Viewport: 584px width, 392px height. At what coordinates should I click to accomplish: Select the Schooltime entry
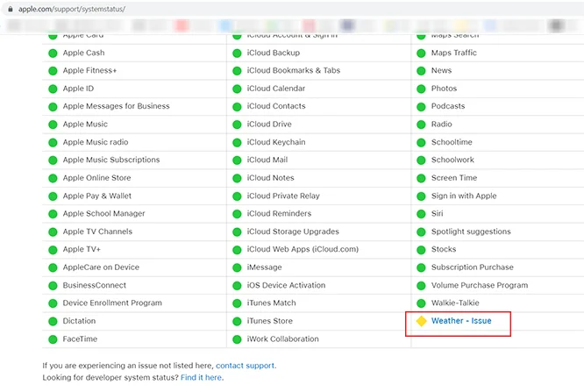tap(452, 142)
